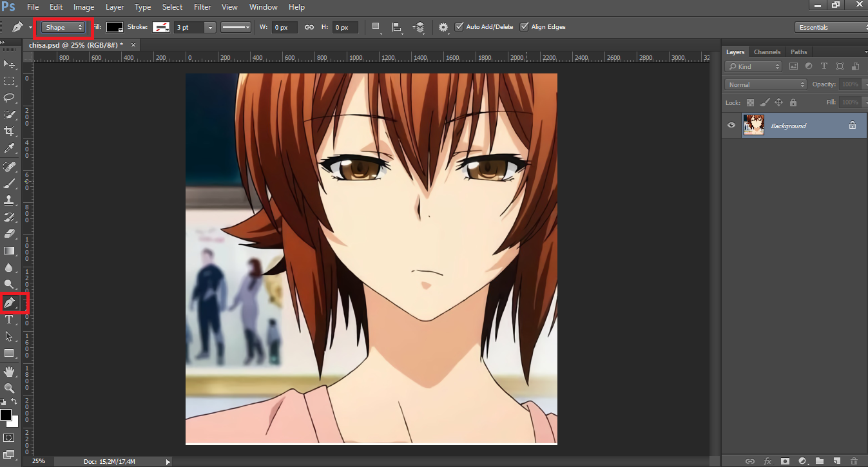Add a layer mask to the layer

click(x=786, y=461)
